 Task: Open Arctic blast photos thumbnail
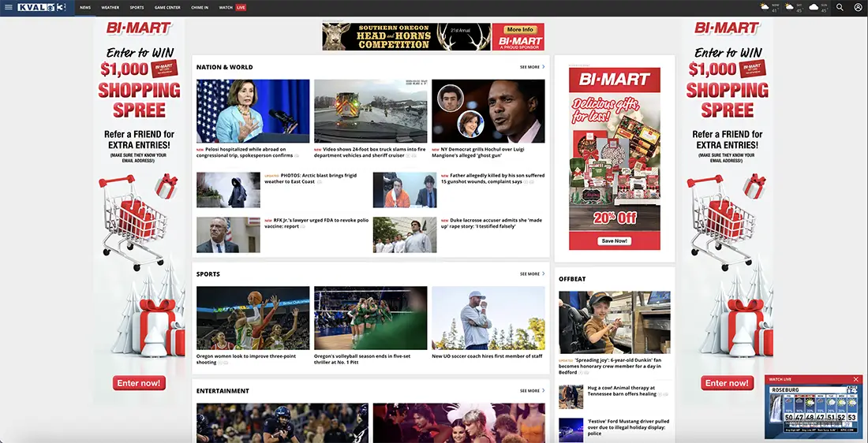(228, 190)
